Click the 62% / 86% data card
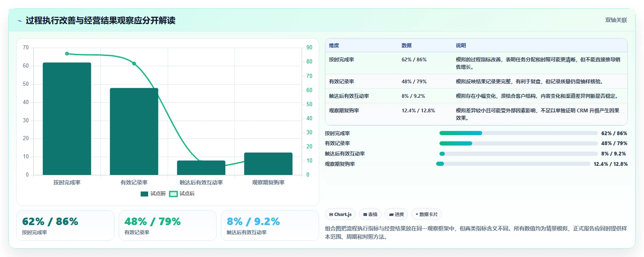The image size is (644, 257). [65, 225]
